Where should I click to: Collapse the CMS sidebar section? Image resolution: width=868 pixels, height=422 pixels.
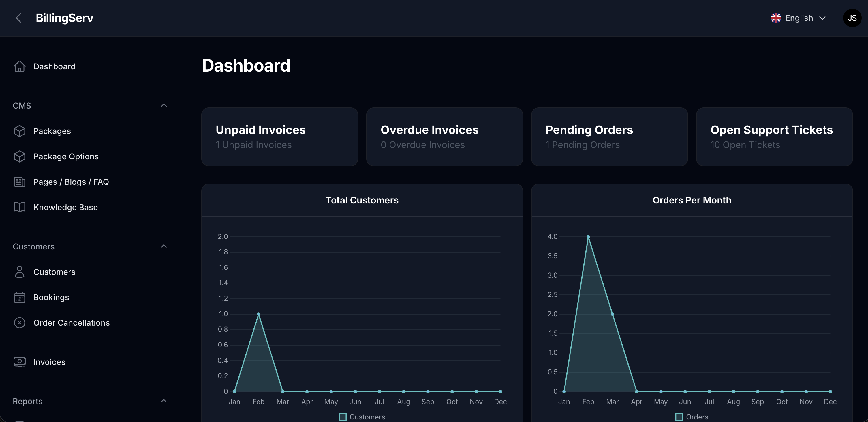(164, 106)
